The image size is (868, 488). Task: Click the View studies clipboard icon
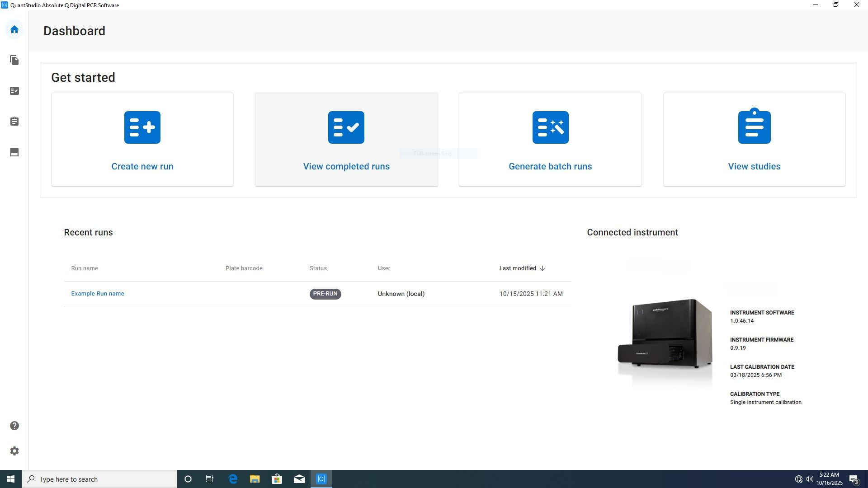[754, 126]
